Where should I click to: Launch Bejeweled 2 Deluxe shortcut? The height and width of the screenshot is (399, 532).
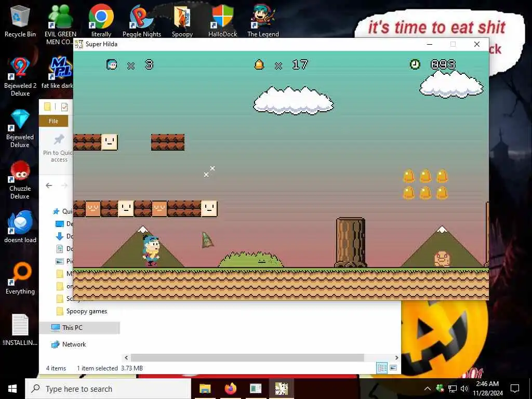click(x=20, y=77)
